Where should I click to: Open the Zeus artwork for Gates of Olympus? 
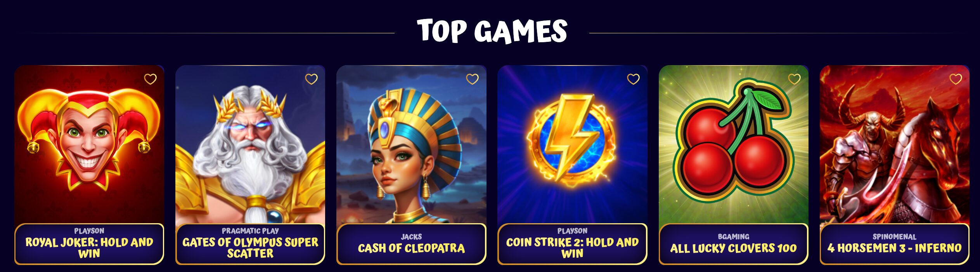[250, 144]
